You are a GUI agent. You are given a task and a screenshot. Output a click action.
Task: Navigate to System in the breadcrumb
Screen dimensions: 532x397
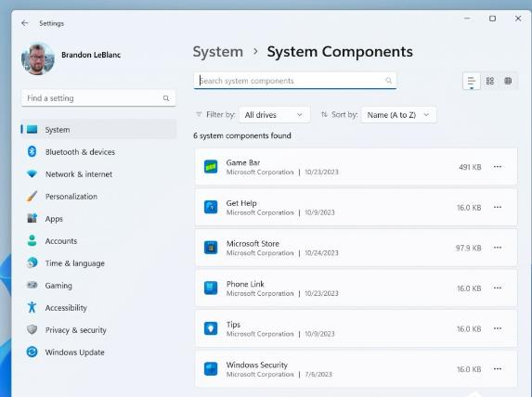pos(218,52)
